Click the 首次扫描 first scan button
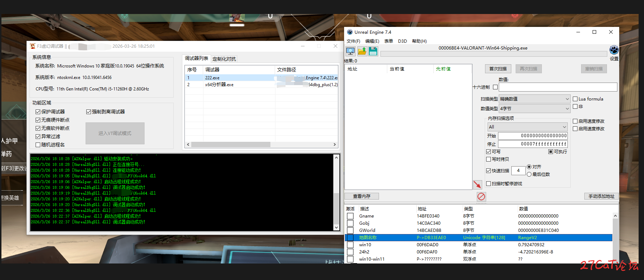 tap(498, 69)
